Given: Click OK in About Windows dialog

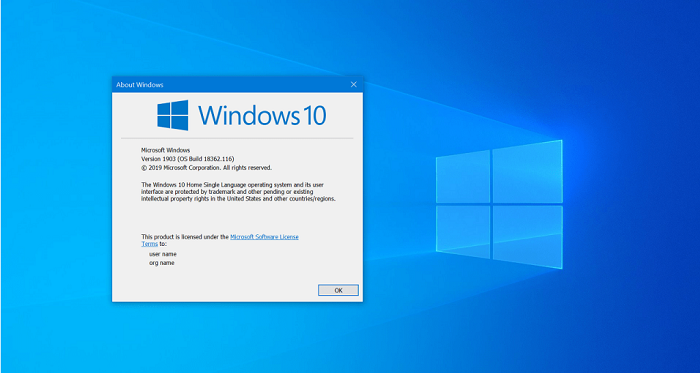Looking at the screenshot, I should 338,290.
